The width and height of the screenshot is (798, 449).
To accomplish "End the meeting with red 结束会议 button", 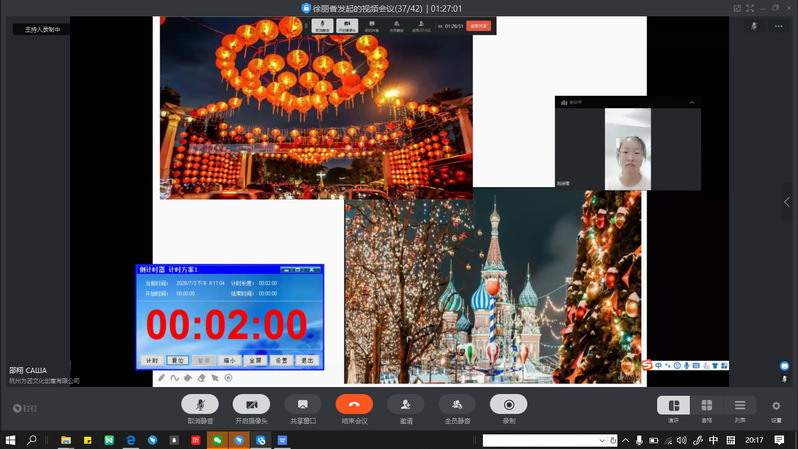I will pyautogui.click(x=354, y=405).
